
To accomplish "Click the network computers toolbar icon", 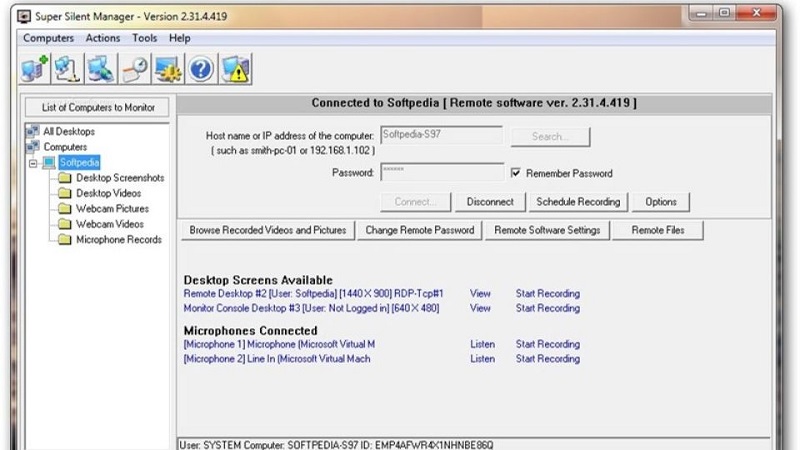I will pos(68,69).
